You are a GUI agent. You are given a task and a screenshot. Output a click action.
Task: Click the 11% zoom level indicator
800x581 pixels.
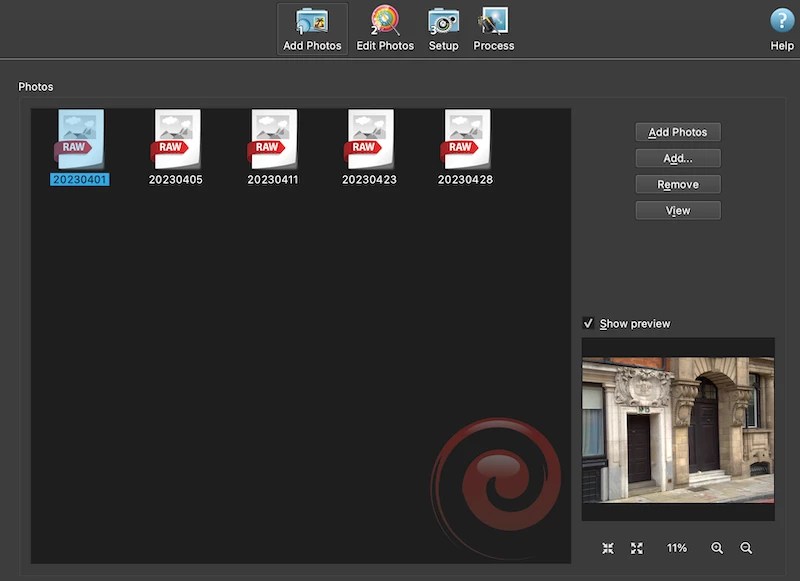(677, 547)
